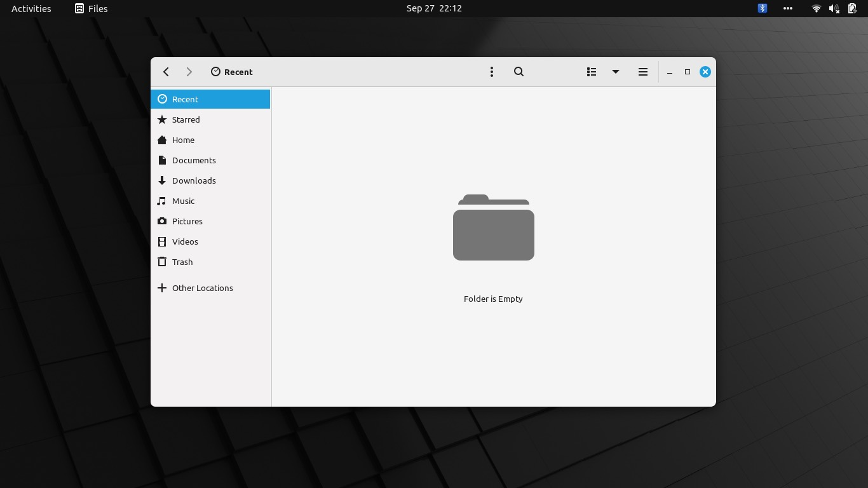Image resolution: width=868 pixels, height=488 pixels.
Task: Open Downloads in the sidebar
Action: (194, 180)
